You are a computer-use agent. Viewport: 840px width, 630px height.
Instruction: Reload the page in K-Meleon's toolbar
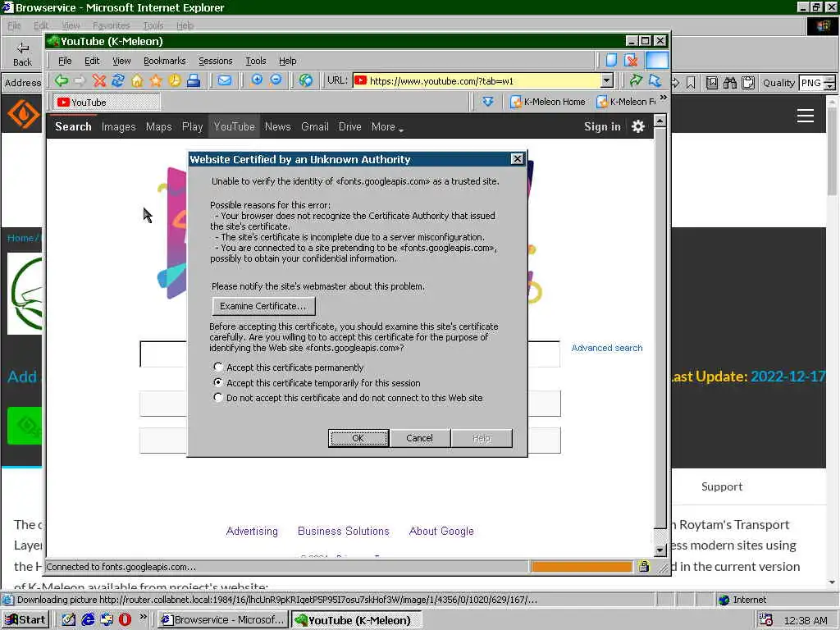tap(118, 81)
